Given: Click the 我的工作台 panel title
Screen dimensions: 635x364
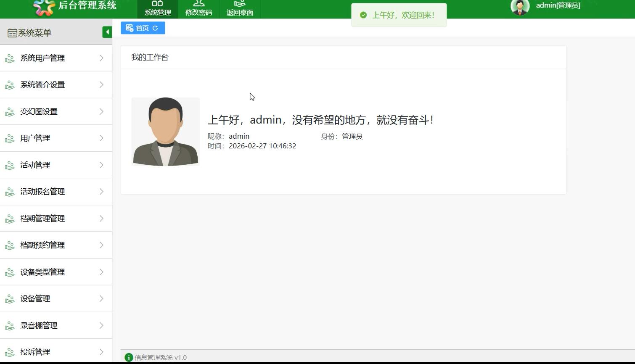Looking at the screenshot, I should pyautogui.click(x=150, y=58).
